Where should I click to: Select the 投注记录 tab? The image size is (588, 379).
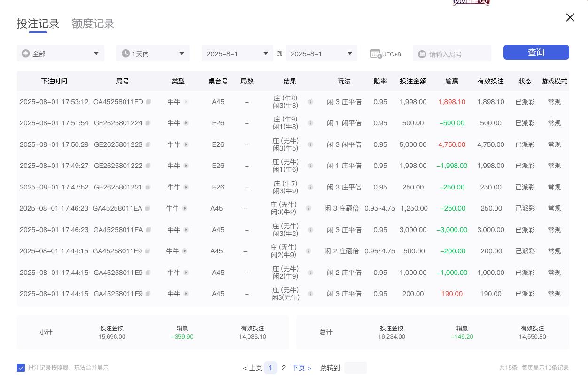(38, 23)
